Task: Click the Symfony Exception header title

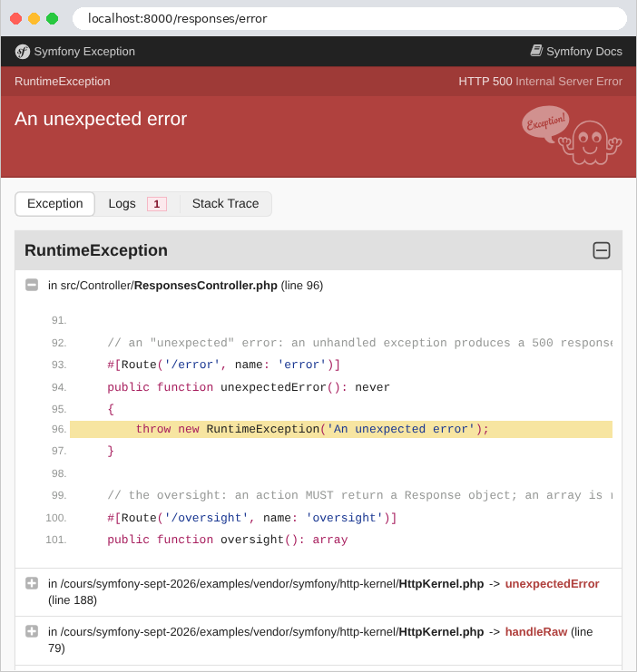Action: coord(84,52)
